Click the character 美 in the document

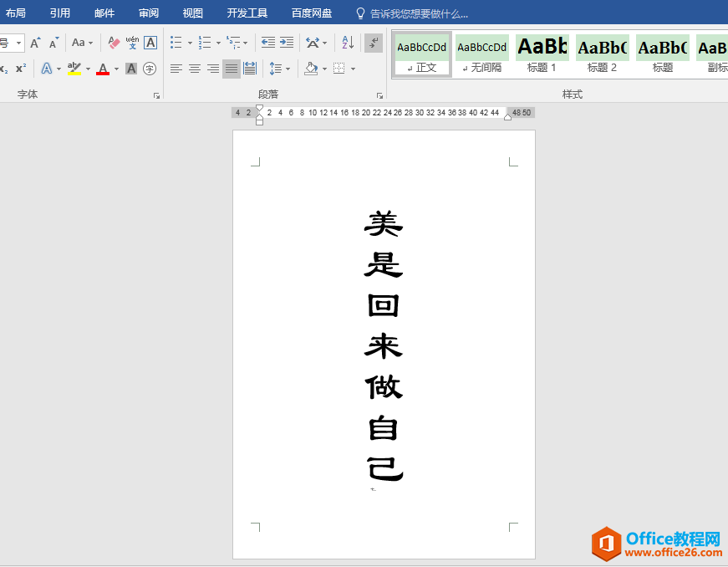coord(384,223)
